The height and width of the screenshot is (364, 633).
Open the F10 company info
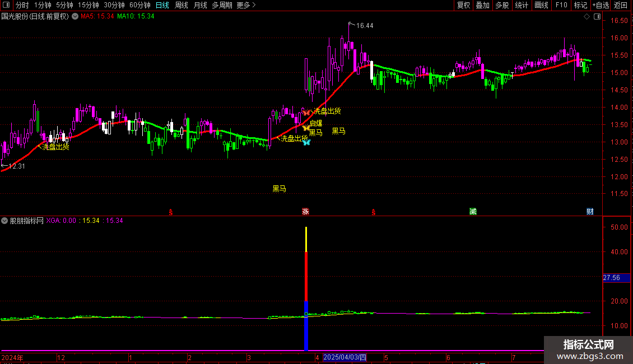pos(561,5)
